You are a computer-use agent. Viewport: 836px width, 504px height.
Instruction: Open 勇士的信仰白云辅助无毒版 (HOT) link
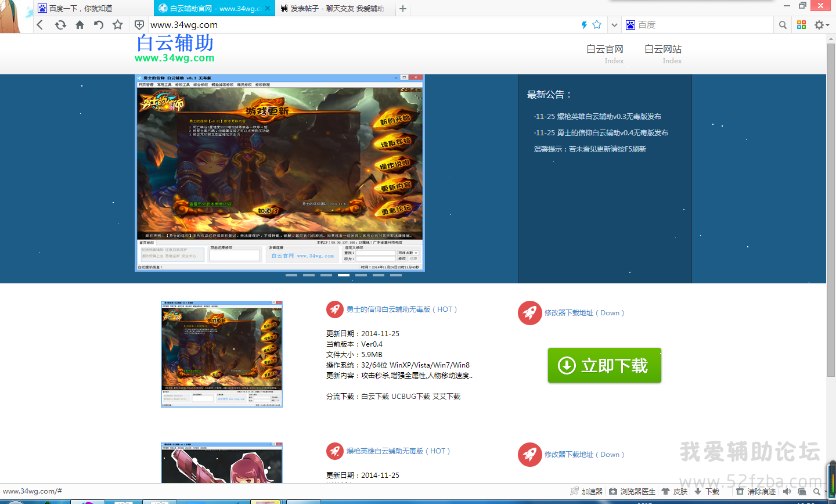(402, 309)
